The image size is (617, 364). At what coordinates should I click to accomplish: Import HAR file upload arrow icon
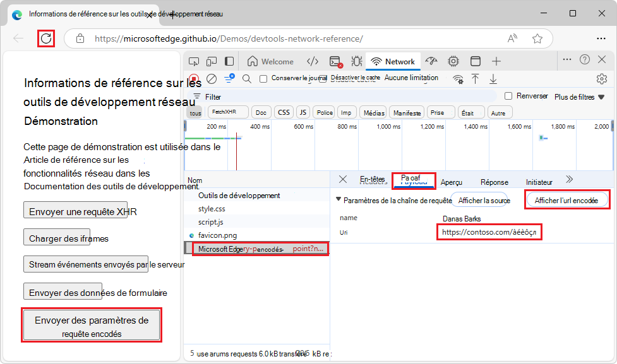tap(476, 79)
